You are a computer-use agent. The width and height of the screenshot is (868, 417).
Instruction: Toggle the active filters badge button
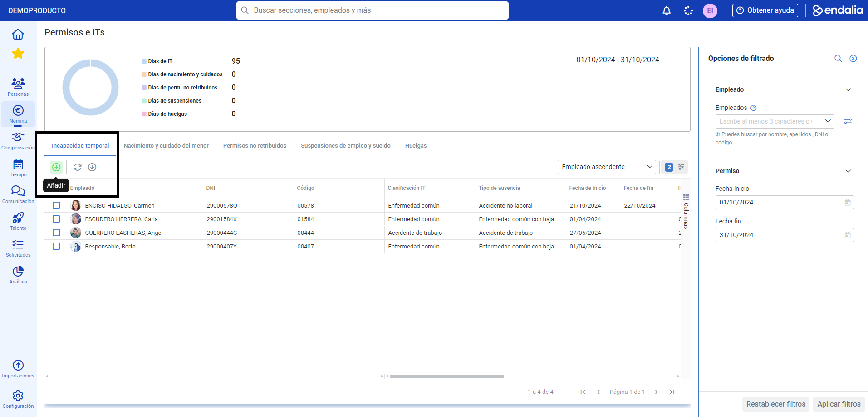coord(675,167)
